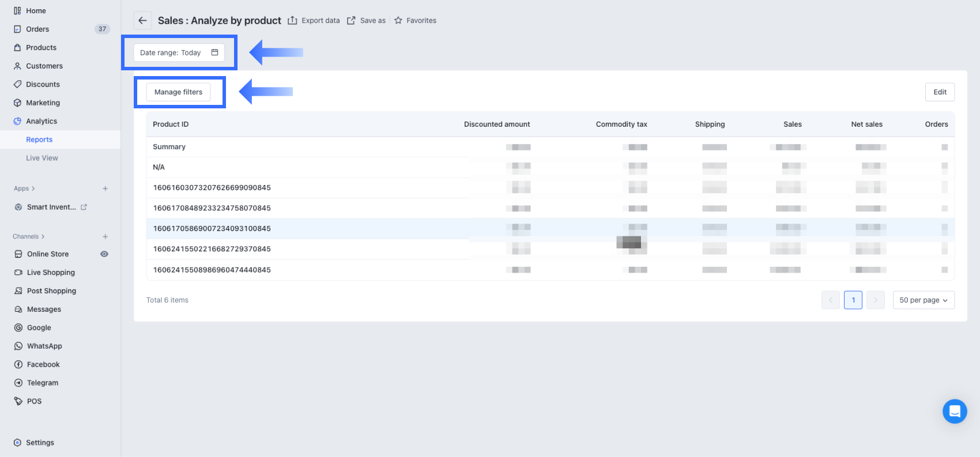
Task: Open the Date range Today picker
Action: [179, 52]
